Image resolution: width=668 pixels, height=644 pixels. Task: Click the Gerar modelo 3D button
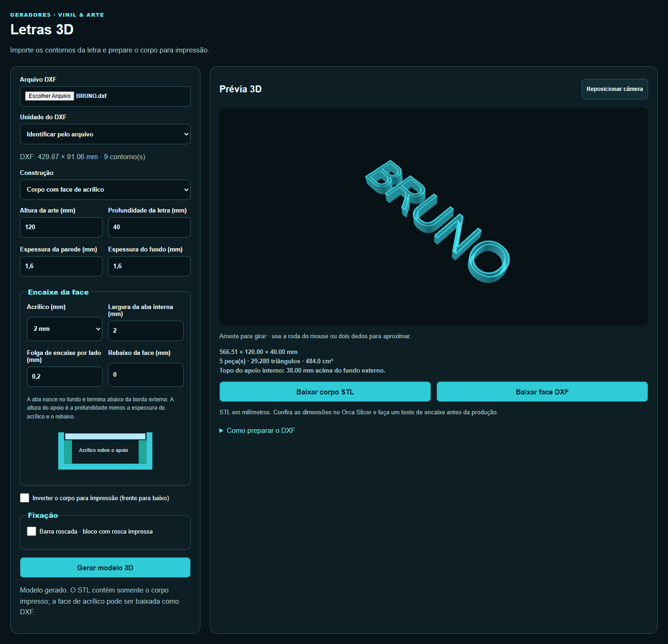coord(105,567)
